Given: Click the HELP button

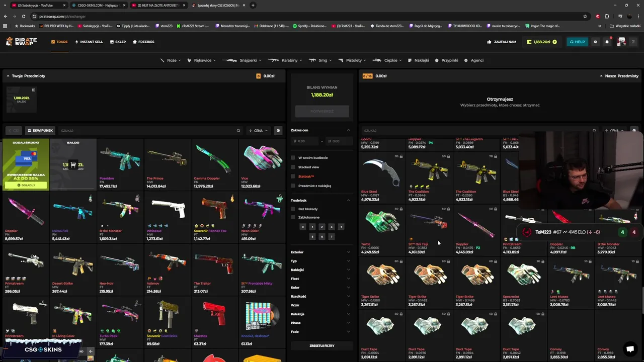Looking at the screenshot, I should (x=577, y=42).
